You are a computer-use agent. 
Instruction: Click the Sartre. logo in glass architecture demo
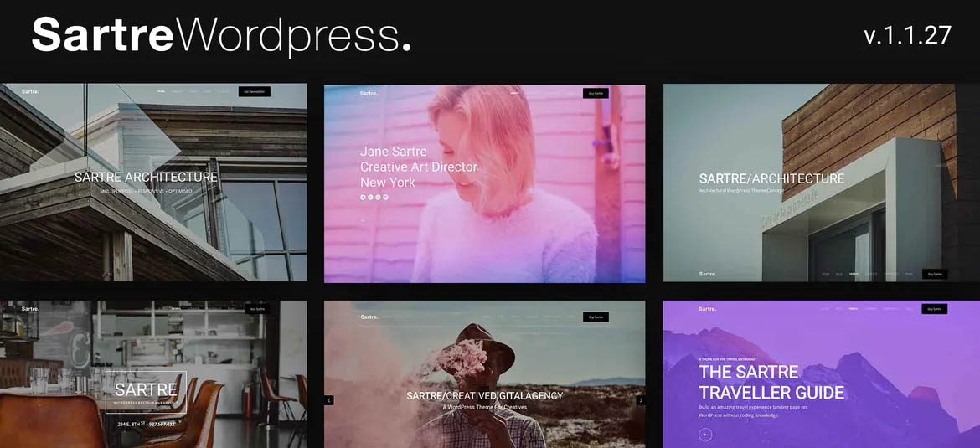pos(30,92)
